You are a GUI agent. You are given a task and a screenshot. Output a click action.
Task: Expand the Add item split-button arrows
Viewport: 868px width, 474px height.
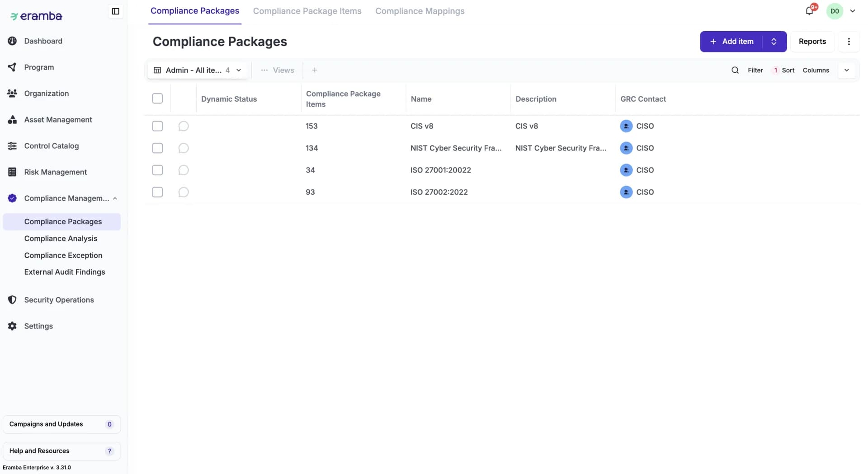click(774, 42)
